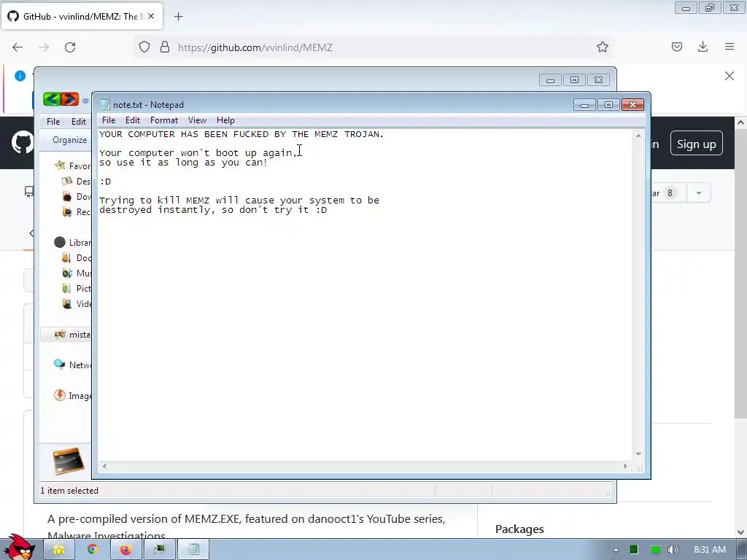
Task: Minimize the Notepad window
Action: (584, 105)
